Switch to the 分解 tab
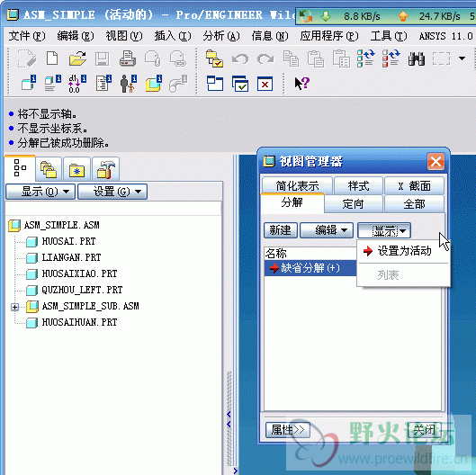The image size is (476, 475). tap(292, 202)
